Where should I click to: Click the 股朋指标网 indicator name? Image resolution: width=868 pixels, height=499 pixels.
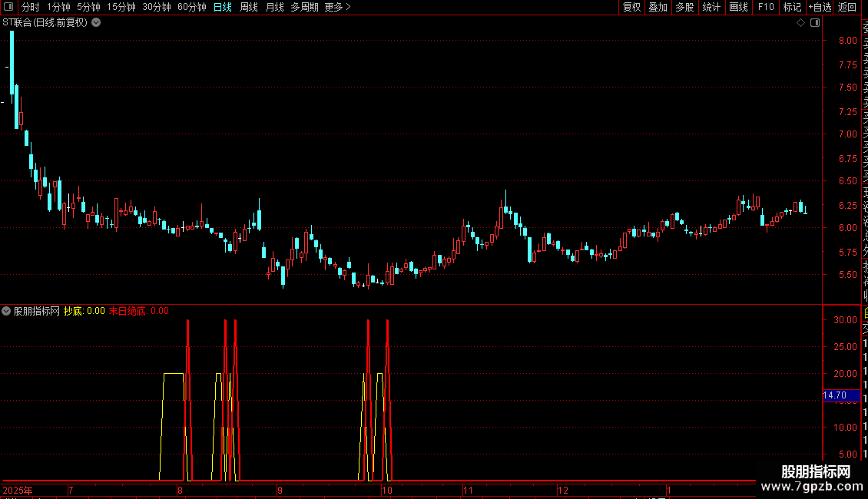[37, 311]
